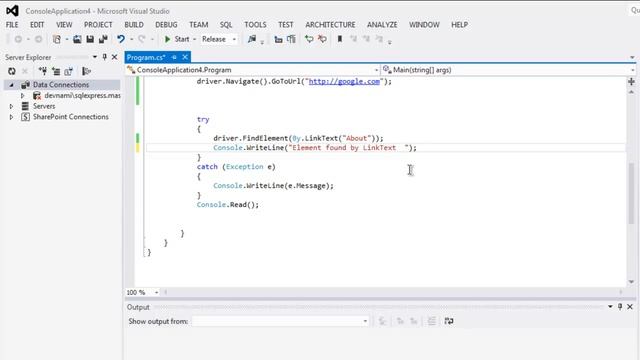
Task: Open the HELP menu
Action: [459, 25]
